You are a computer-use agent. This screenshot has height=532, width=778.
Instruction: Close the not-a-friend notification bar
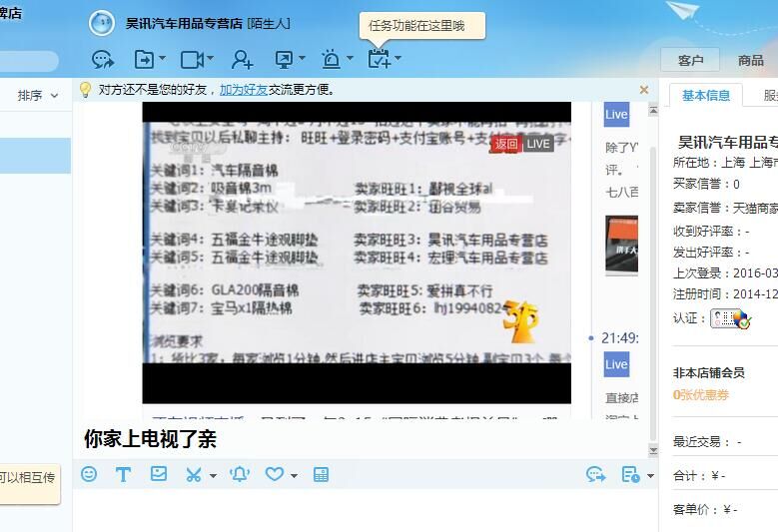tap(644, 90)
